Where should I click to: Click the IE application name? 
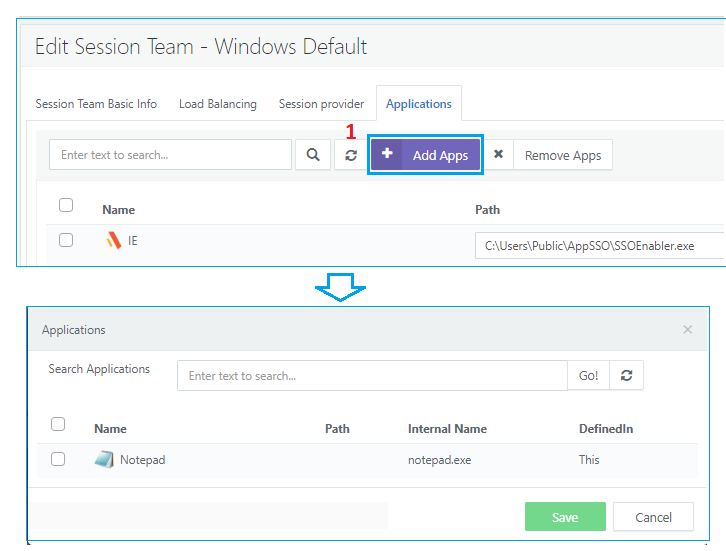pyautogui.click(x=132, y=241)
